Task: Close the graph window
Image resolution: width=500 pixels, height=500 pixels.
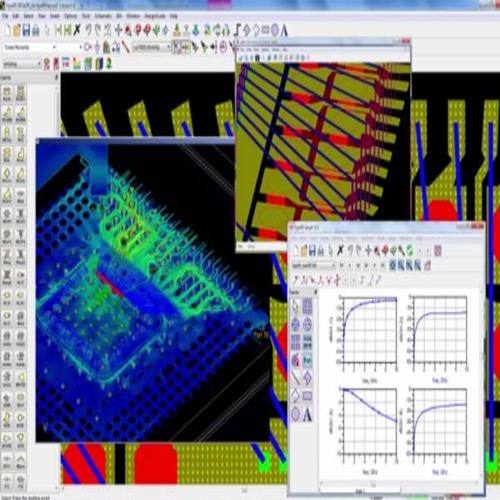Action: pos(477,226)
